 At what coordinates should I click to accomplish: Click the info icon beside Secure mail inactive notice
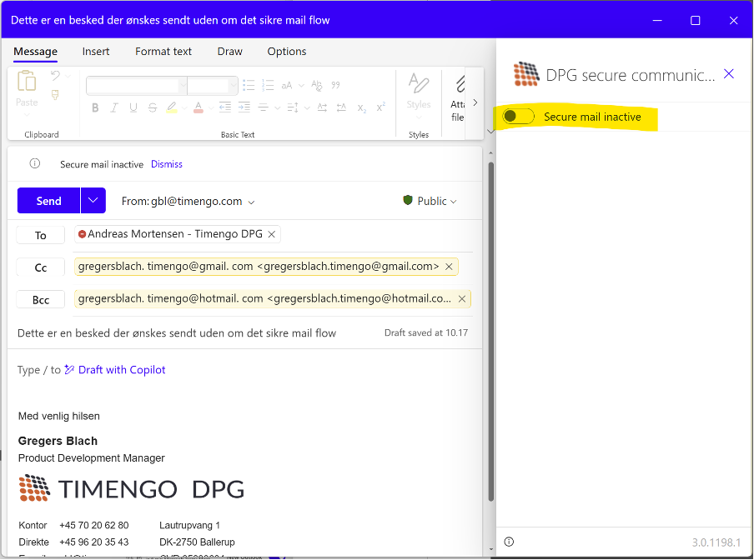[35, 164]
